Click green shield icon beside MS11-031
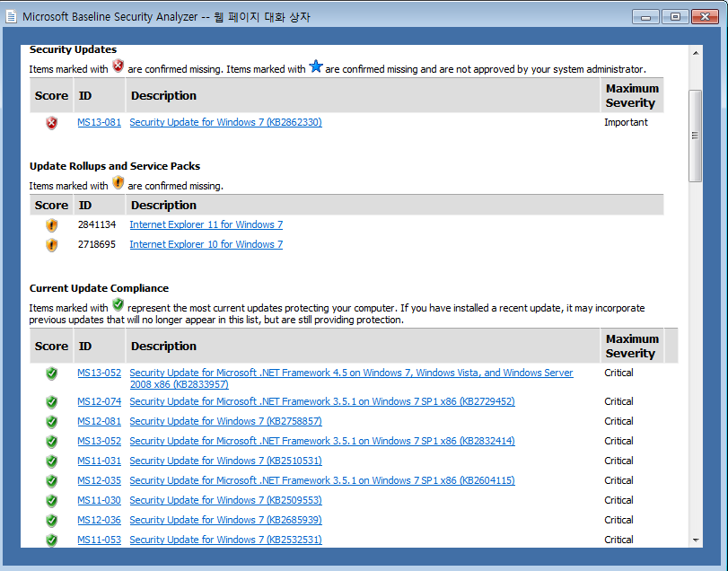Screen dimensions: 728x571 51,461
